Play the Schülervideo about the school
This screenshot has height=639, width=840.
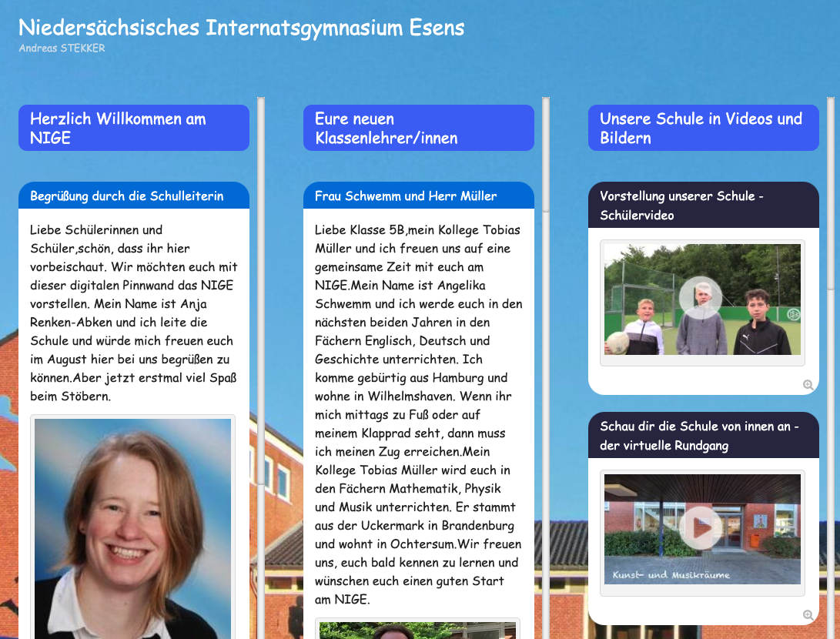point(700,297)
